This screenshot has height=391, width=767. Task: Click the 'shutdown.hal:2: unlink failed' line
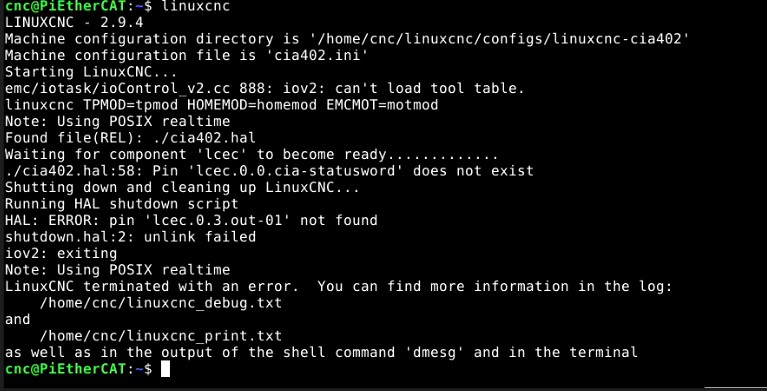click(131, 237)
